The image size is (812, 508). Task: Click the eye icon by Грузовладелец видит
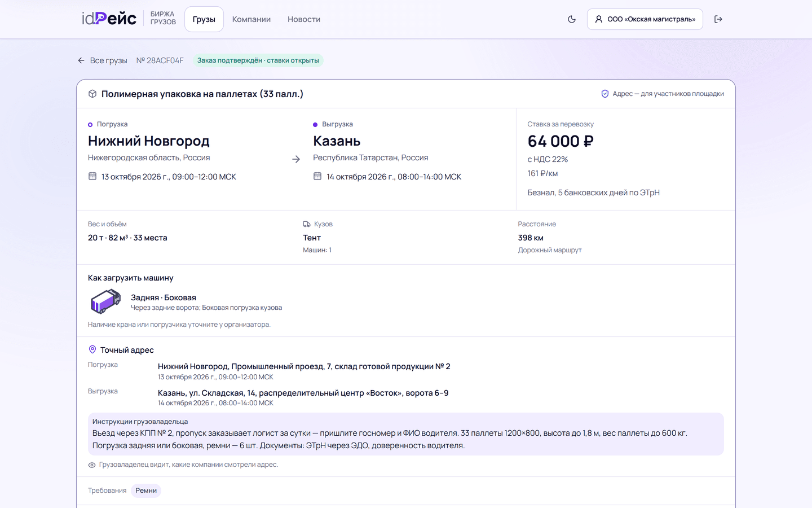click(x=92, y=465)
